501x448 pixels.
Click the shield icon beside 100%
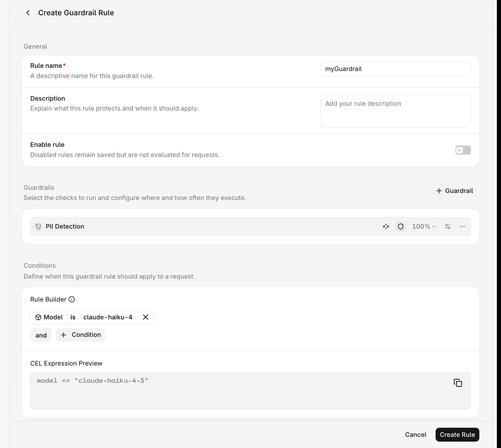click(401, 227)
